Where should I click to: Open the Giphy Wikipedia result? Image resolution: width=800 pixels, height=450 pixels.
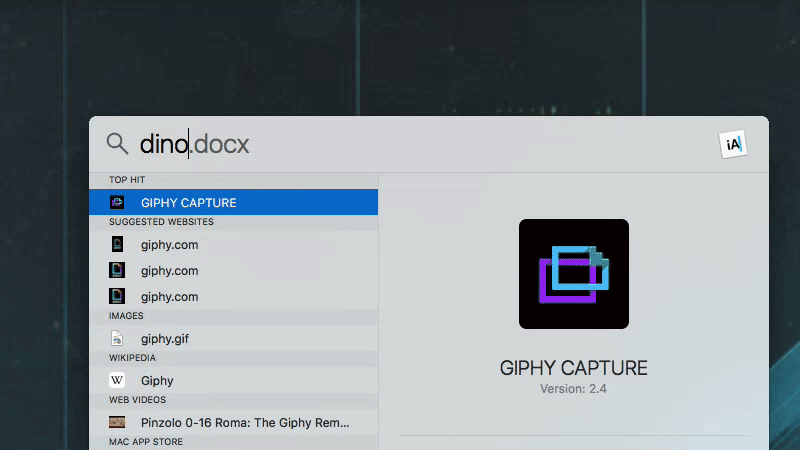(x=234, y=380)
